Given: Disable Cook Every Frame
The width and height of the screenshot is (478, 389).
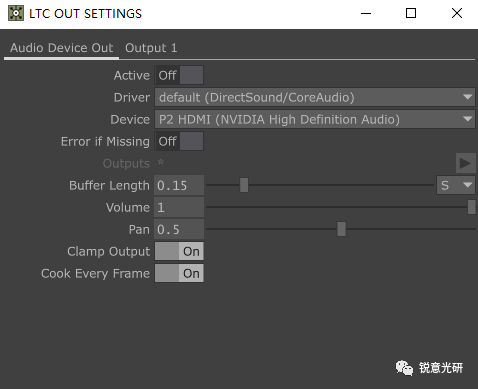Looking at the screenshot, I should point(179,273).
